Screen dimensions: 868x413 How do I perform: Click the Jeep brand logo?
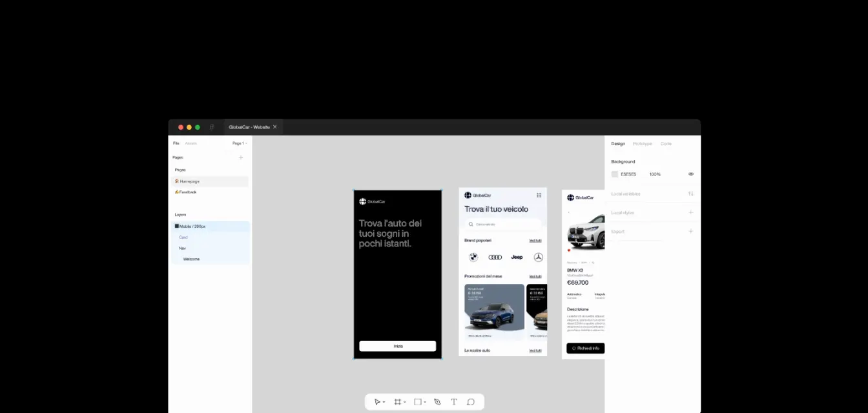517,257
